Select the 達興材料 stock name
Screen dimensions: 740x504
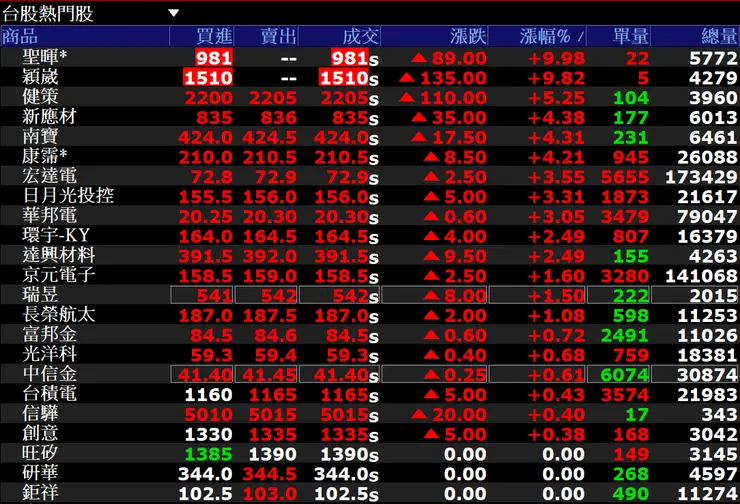click(59, 255)
